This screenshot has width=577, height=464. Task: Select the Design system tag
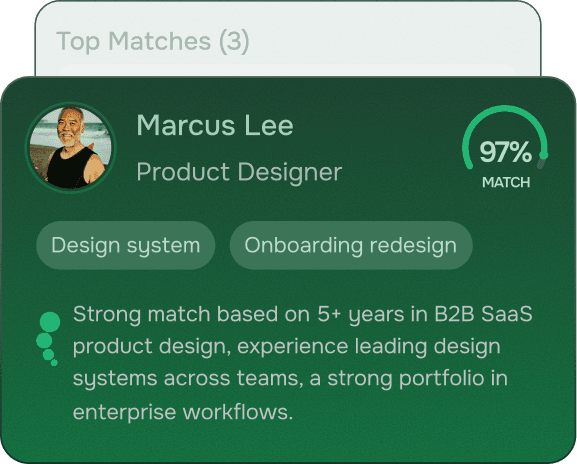125,245
